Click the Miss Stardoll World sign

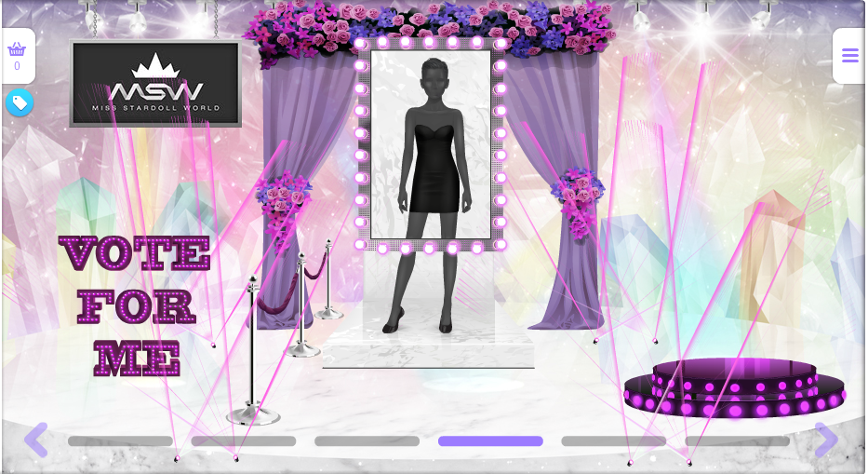(155, 83)
